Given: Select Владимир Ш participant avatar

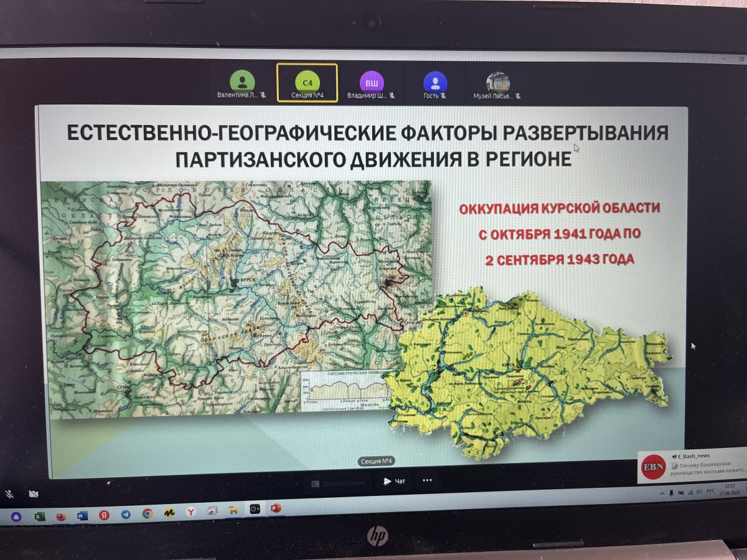Looking at the screenshot, I should click(371, 82).
